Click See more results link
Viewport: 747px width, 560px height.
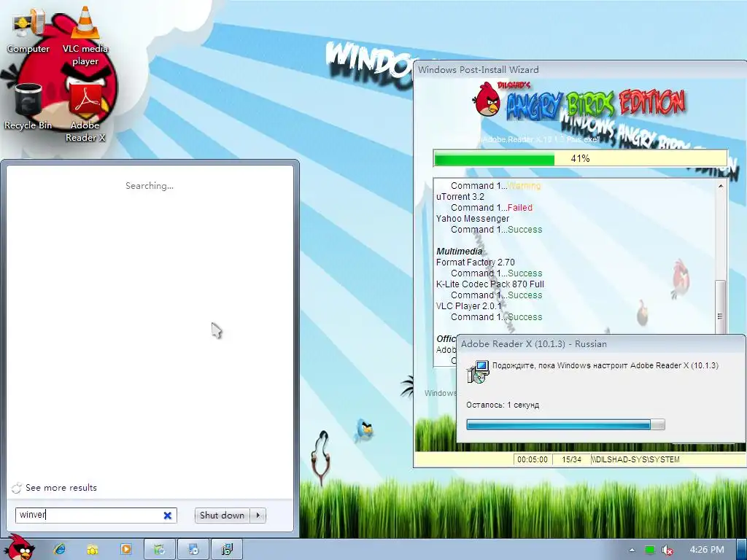point(61,488)
